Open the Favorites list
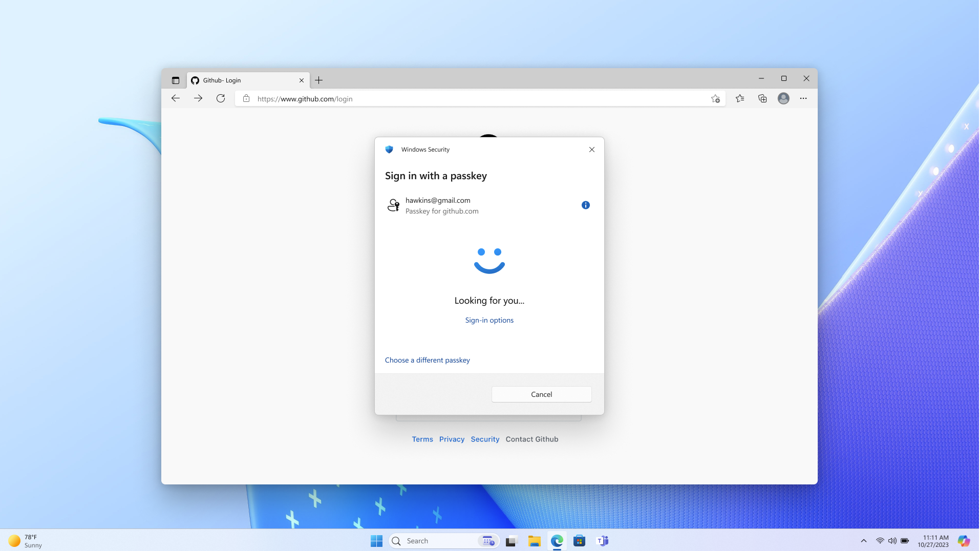The height and width of the screenshot is (551, 980). pos(740,98)
